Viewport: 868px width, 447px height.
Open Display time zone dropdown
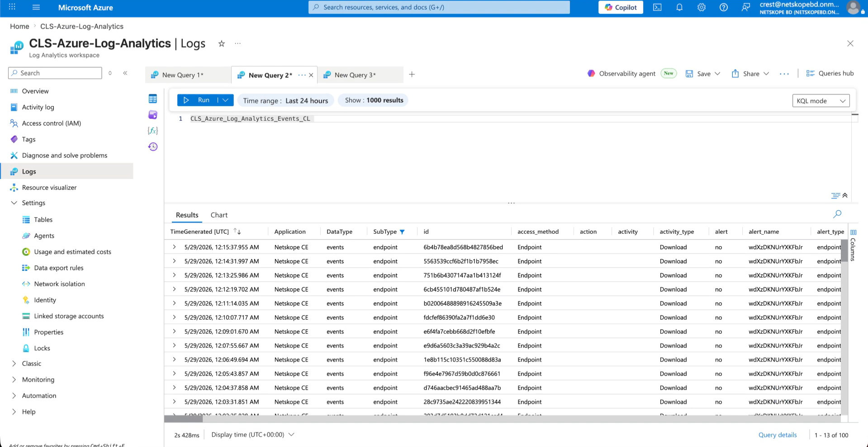coord(253,434)
